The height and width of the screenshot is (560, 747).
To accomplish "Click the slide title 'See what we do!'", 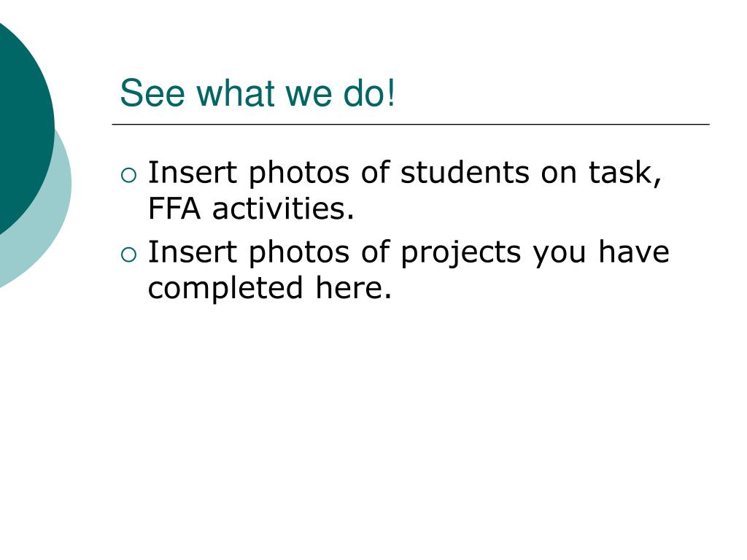I will [258, 93].
